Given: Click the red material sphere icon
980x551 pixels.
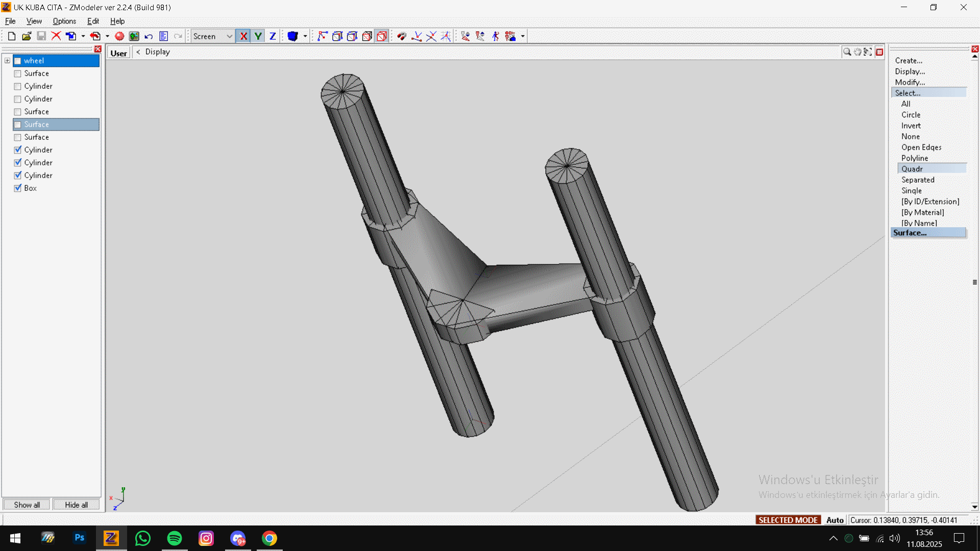Looking at the screenshot, I should (x=119, y=36).
